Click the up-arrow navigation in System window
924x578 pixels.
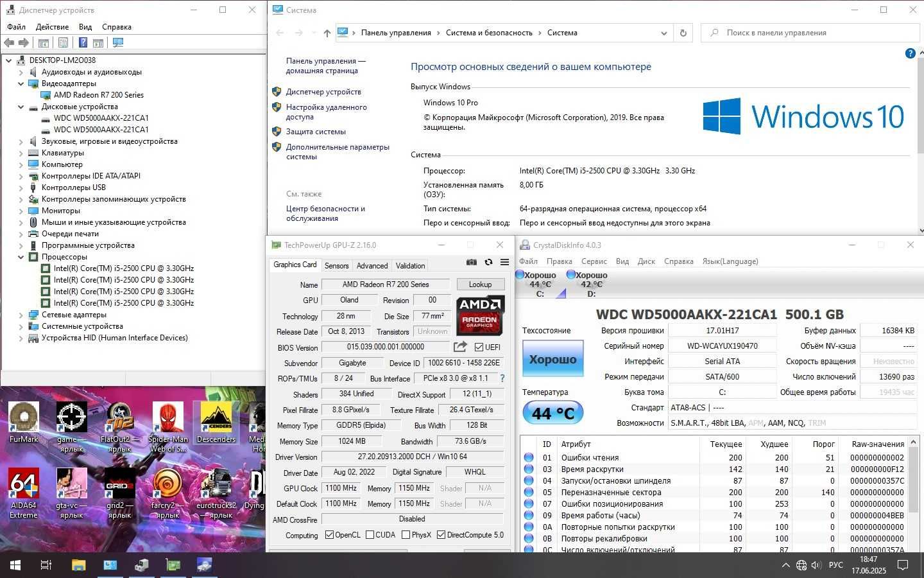327,33
